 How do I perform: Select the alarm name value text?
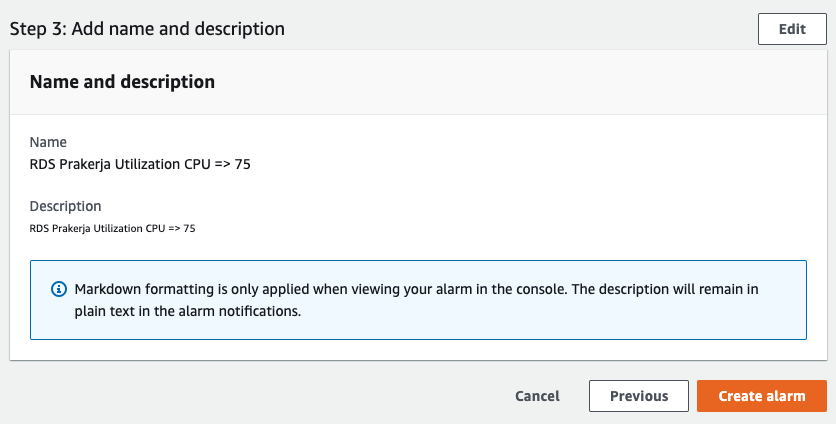coord(140,164)
